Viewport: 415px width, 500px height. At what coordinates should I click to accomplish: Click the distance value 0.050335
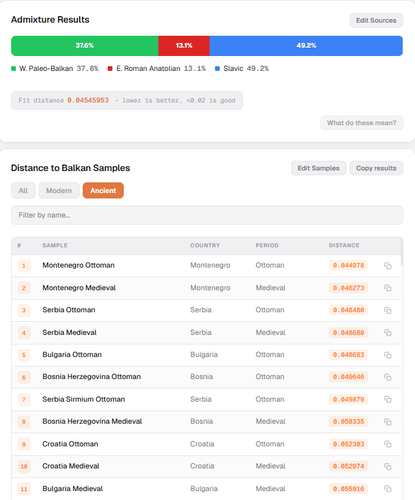point(348,422)
